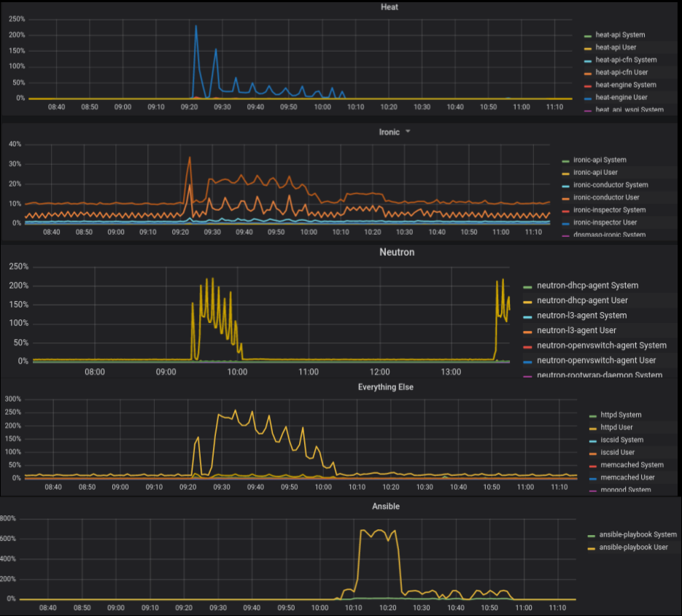
Task: Click the ironic-api User color marker
Action: click(565, 173)
